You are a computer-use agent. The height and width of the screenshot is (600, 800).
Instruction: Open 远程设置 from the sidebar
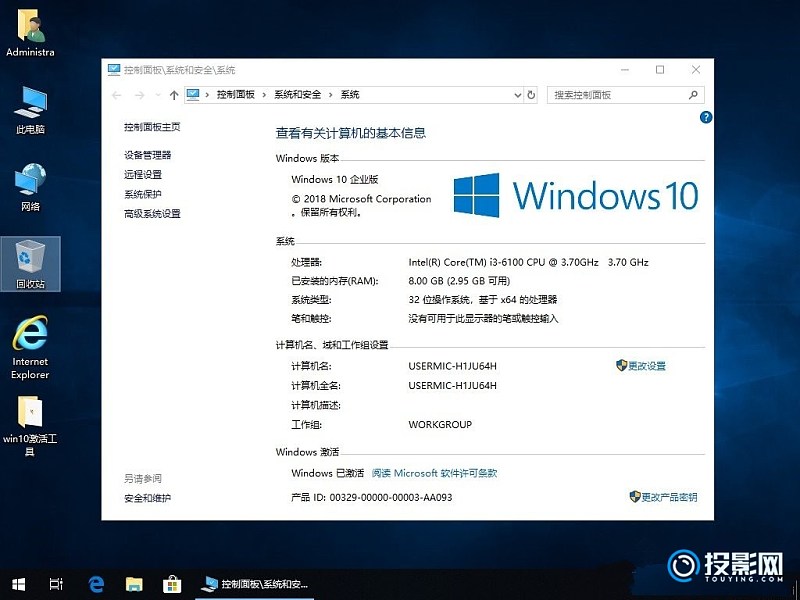(x=143, y=174)
